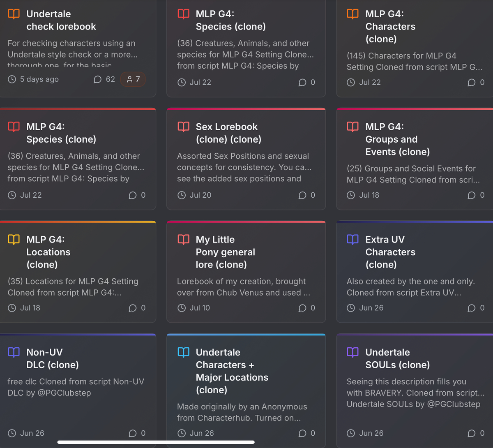Image resolution: width=493 pixels, height=448 pixels.
Task: Click comment icon on MLP G4: Characters (clone) card
Action: tap(471, 83)
